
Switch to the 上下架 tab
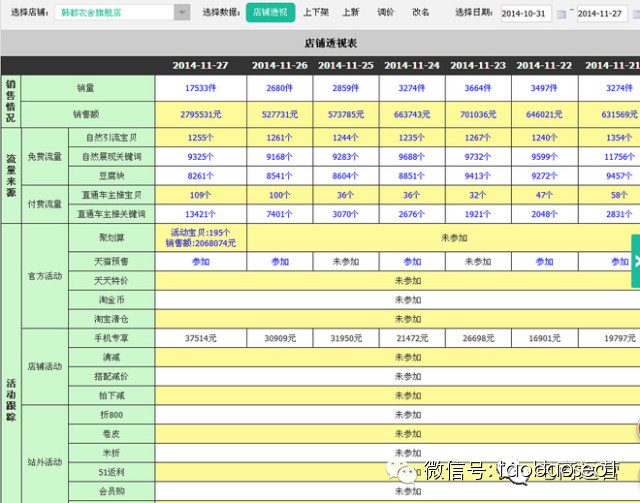tap(316, 12)
